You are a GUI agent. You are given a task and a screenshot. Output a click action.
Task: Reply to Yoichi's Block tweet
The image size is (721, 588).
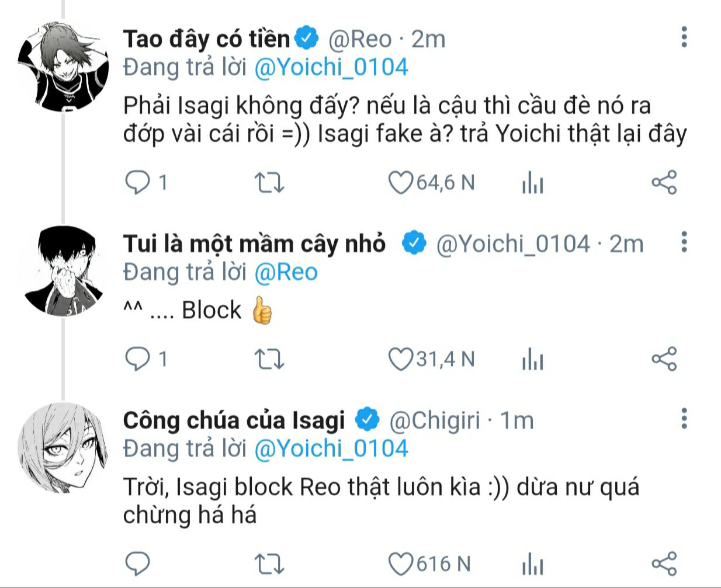[138, 359]
